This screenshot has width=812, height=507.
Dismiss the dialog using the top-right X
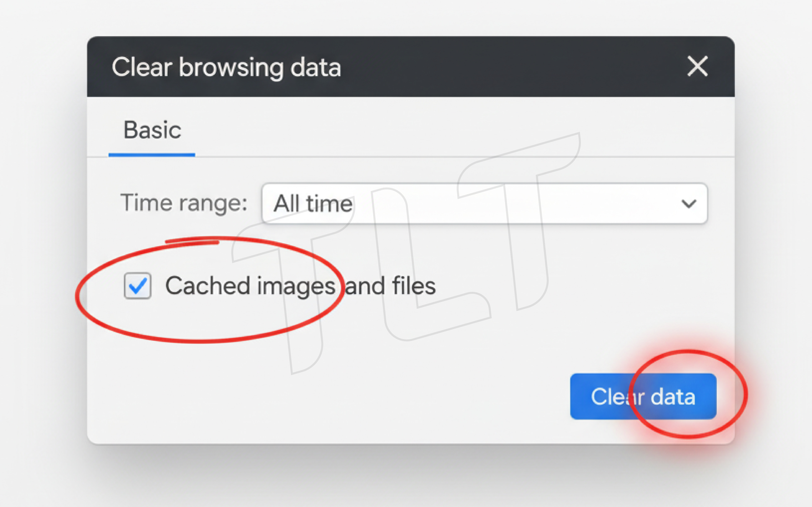pyautogui.click(x=697, y=66)
